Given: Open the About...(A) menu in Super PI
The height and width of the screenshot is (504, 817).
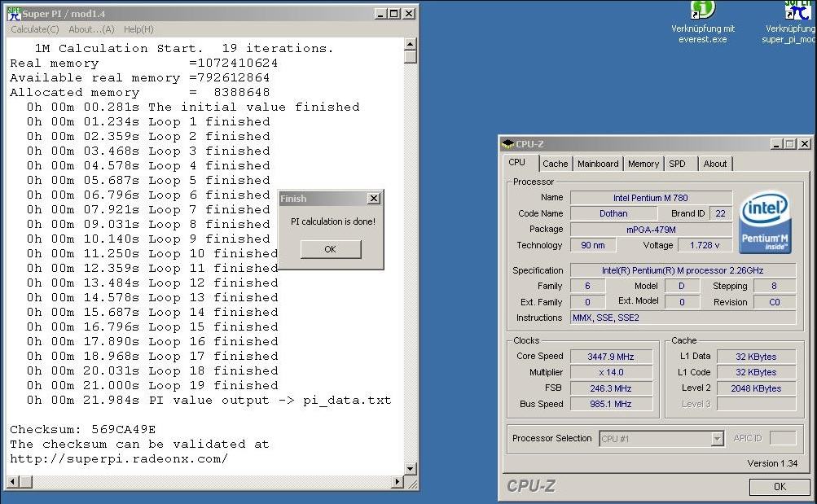Looking at the screenshot, I should tap(91, 29).
